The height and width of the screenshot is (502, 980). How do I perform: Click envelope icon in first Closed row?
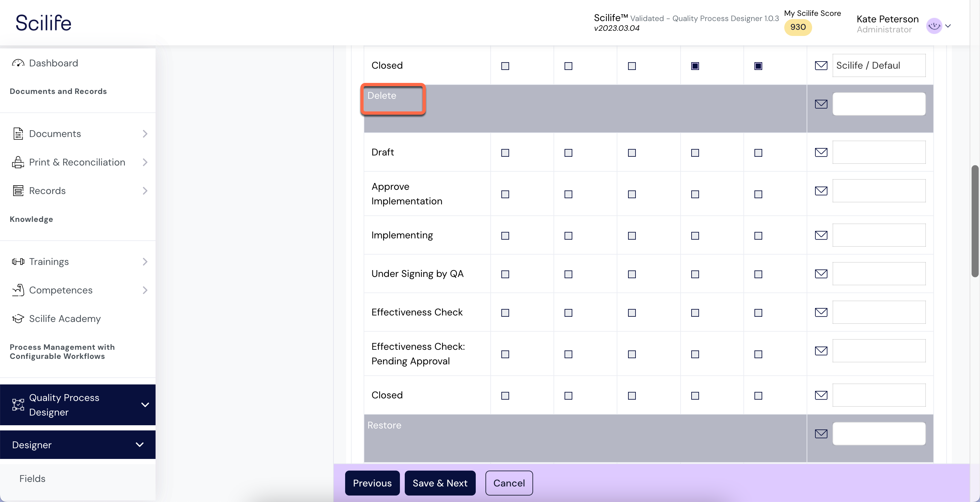click(821, 65)
